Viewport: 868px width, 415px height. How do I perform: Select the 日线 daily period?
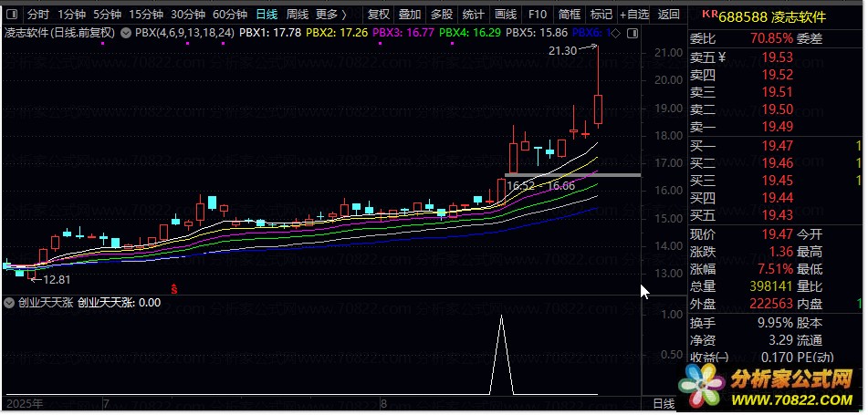[267, 14]
